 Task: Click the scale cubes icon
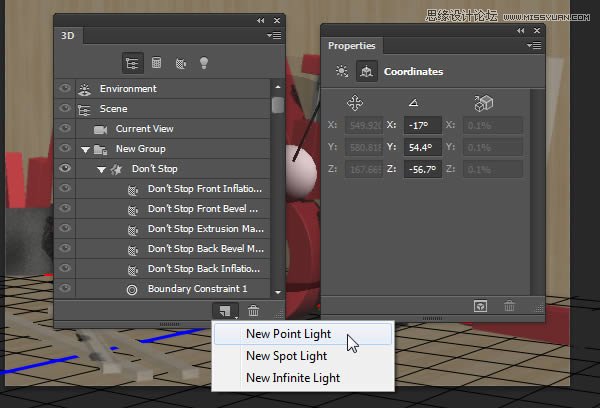tap(484, 103)
